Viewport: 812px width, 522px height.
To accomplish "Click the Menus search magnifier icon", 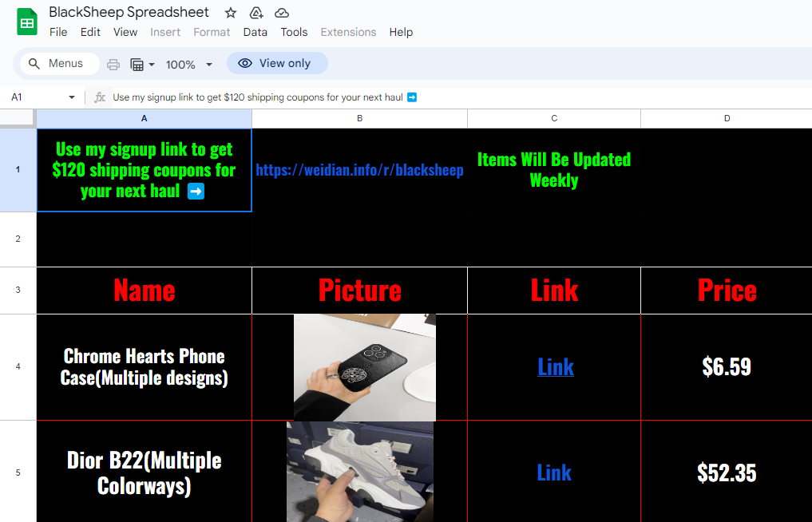I will [x=34, y=63].
